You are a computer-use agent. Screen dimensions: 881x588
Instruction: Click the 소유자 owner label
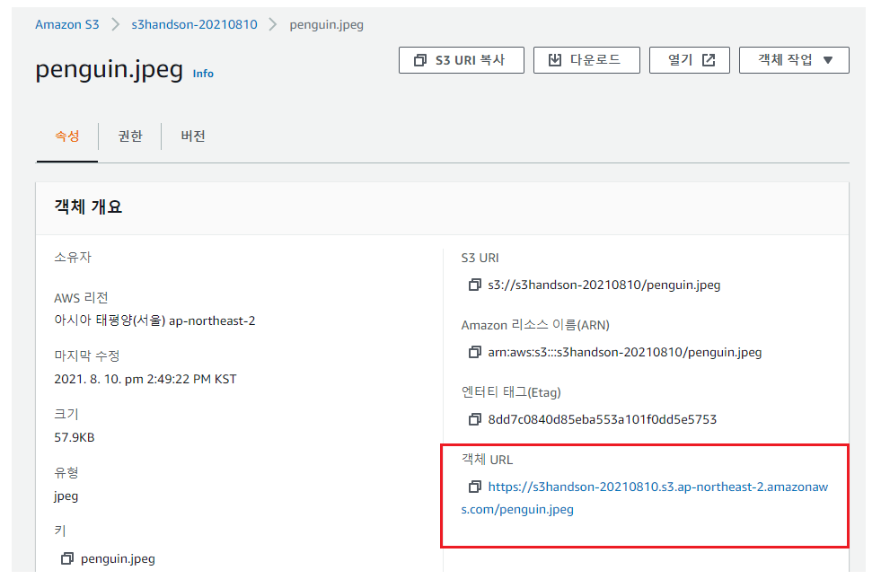click(73, 258)
